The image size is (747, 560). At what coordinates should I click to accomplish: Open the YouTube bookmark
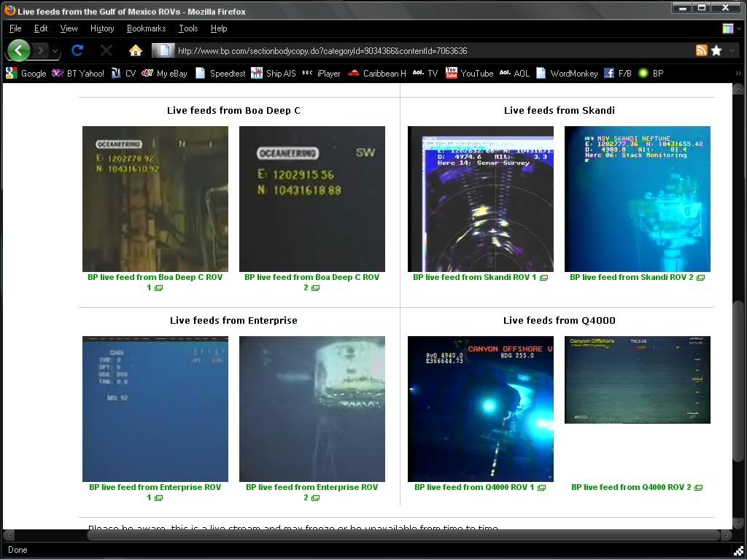[x=469, y=74]
